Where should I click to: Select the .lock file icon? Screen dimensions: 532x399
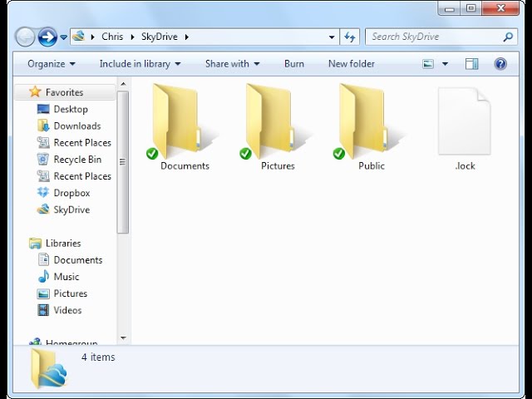pos(465,121)
